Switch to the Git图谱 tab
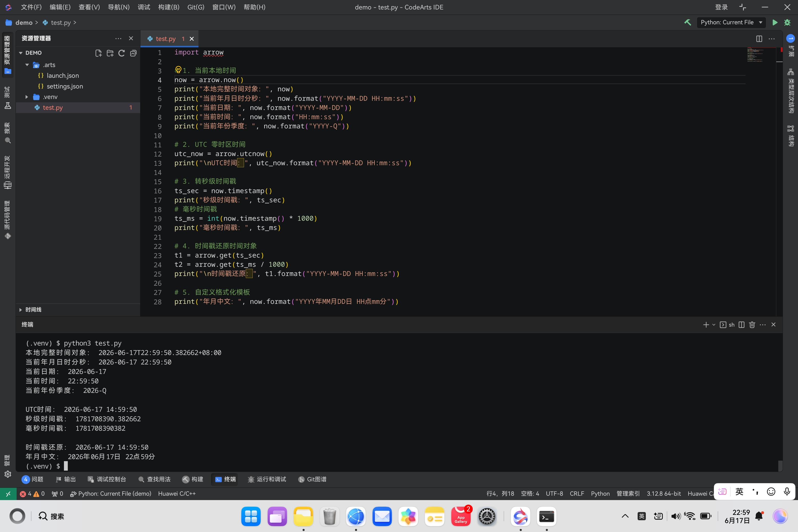This screenshot has width=798, height=532. point(312,479)
